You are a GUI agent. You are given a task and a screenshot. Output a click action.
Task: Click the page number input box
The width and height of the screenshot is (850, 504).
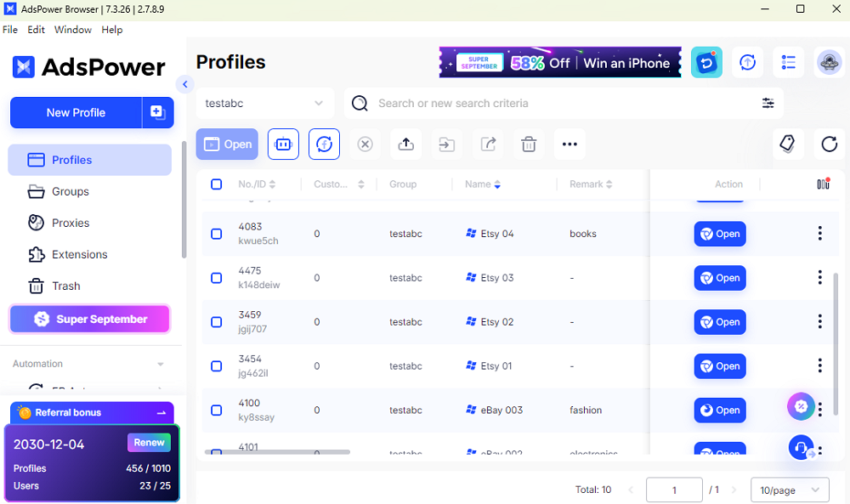pos(674,490)
